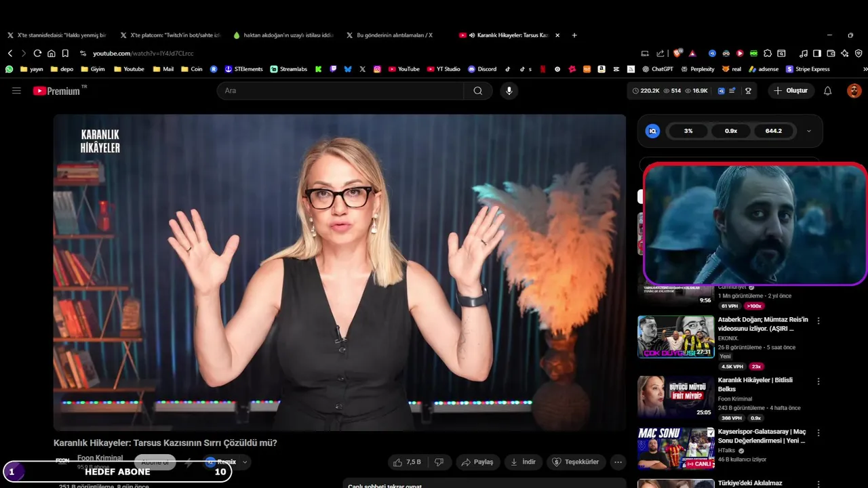Viewport: 868px width, 488px height.
Task: Bookmark this page with the bookmark icon
Action: coord(65,53)
